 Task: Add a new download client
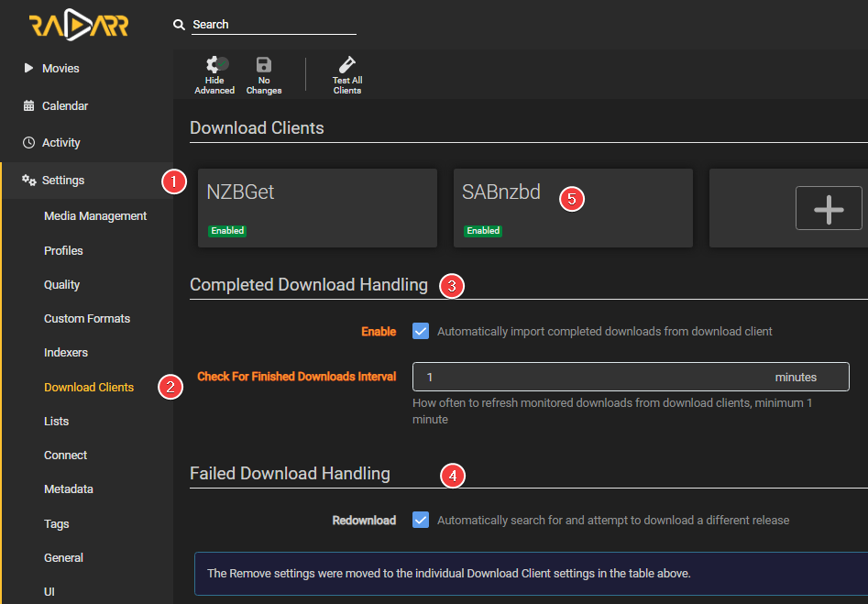829,208
